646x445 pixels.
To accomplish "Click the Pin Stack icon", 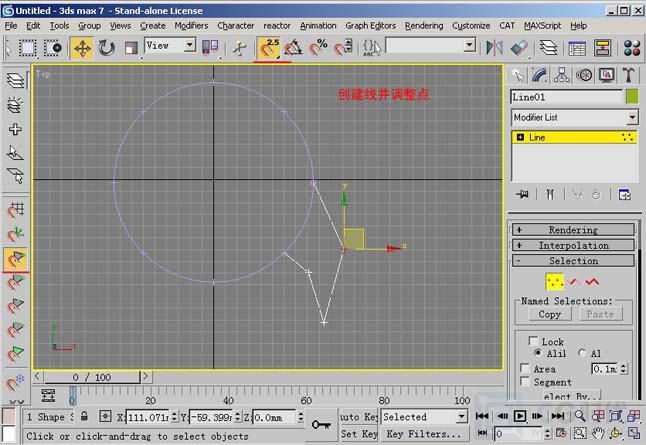I will click(x=522, y=194).
